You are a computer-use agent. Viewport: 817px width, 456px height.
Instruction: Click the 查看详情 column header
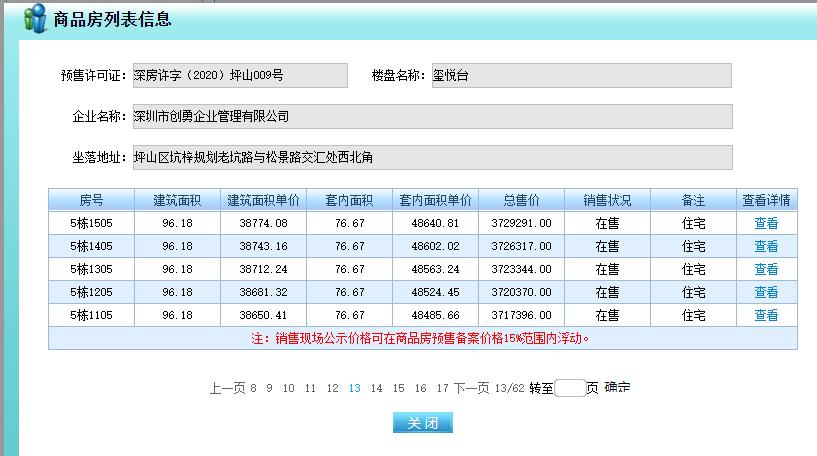tap(766, 200)
